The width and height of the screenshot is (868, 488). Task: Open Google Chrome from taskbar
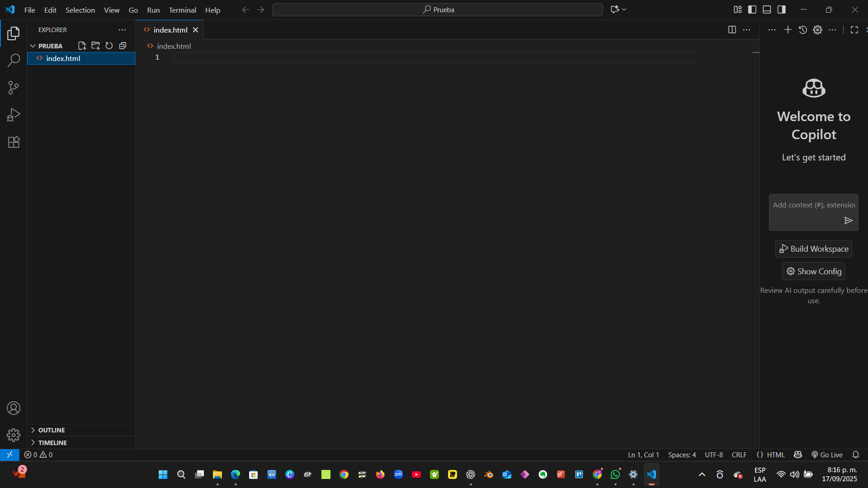pyautogui.click(x=344, y=474)
